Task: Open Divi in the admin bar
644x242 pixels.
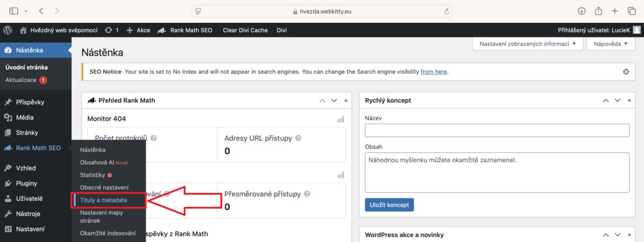Action: coord(282,30)
